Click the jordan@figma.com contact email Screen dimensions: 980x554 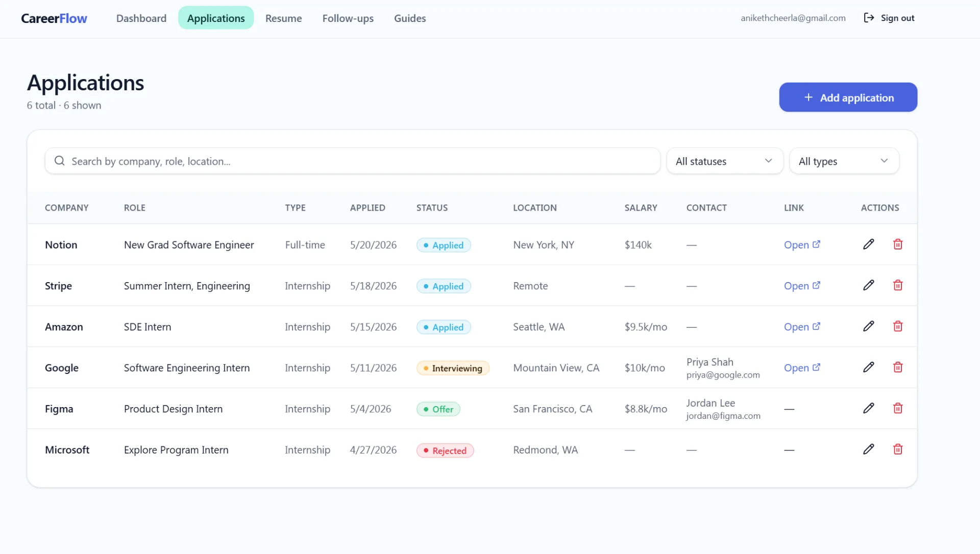pyautogui.click(x=723, y=416)
